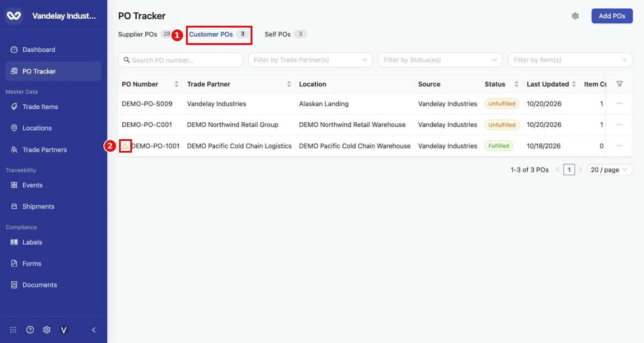Image resolution: width=644 pixels, height=343 pixels.
Task: Click DEMO Northwind Retail Group trade partner
Action: [232, 125]
